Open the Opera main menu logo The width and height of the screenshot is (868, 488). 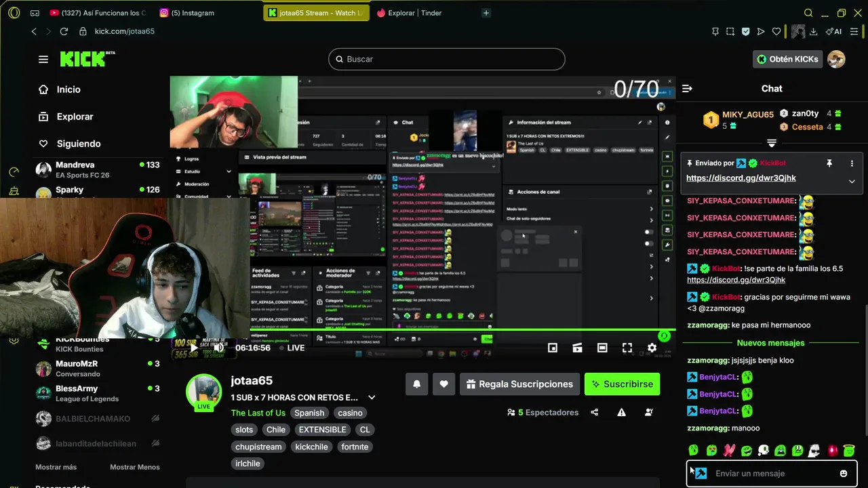click(14, 13)
